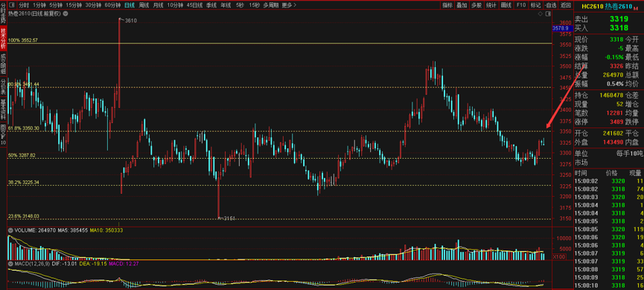Select the 日线 daily period
This screenshot has width=644, height=290.
129,5
